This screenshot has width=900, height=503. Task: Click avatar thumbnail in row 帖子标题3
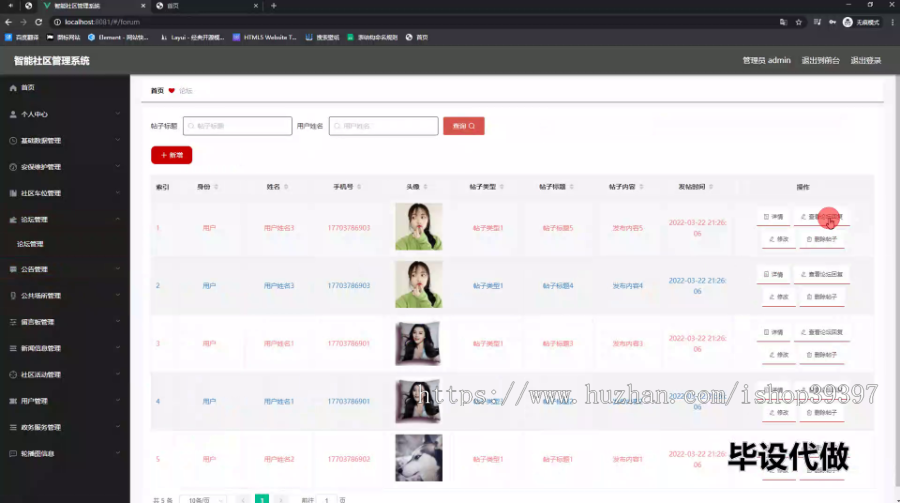click(x=418, y=343)
